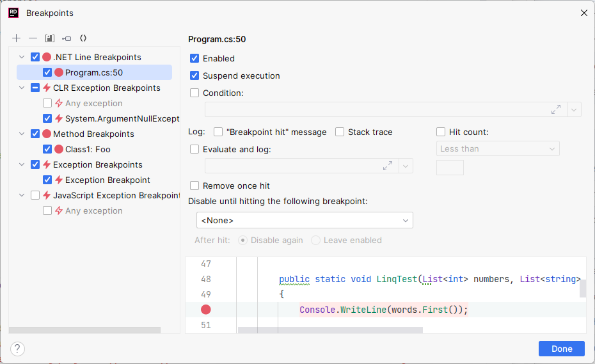Enable Remove once hit checkbox
595x364 pixels.
(194, 186)
